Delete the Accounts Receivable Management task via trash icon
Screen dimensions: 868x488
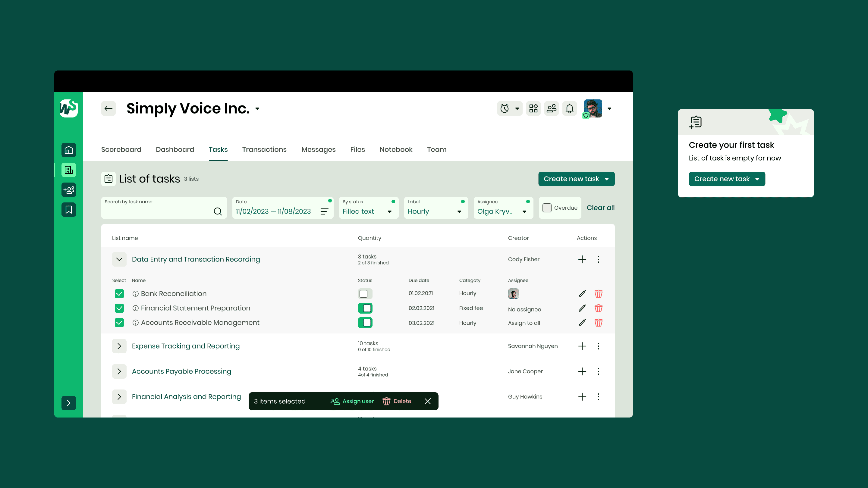pyautogui.click(x=599, y=323)
